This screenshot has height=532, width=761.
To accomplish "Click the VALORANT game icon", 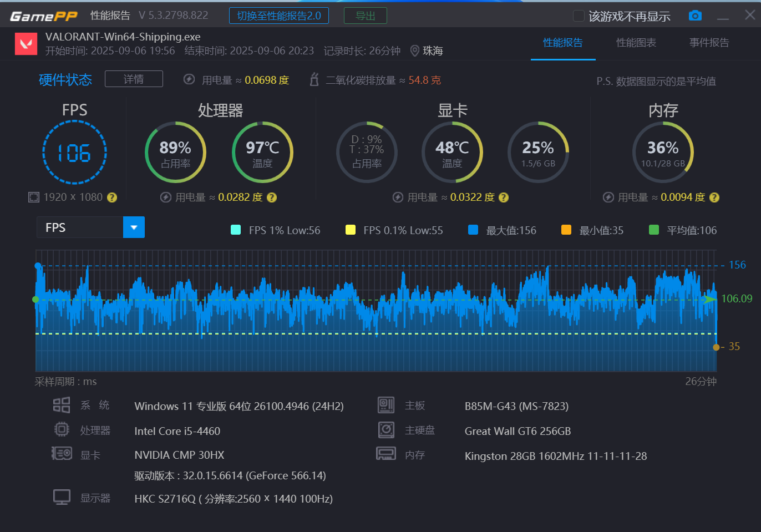I will click(x=26, y=44).
